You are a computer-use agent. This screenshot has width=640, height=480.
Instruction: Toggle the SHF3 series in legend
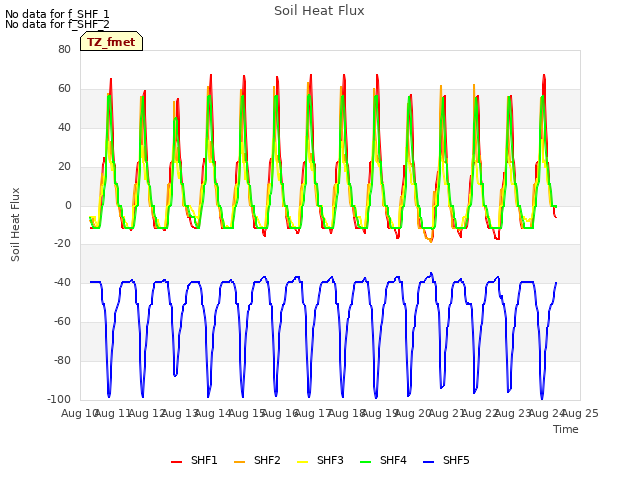(320, 460)
